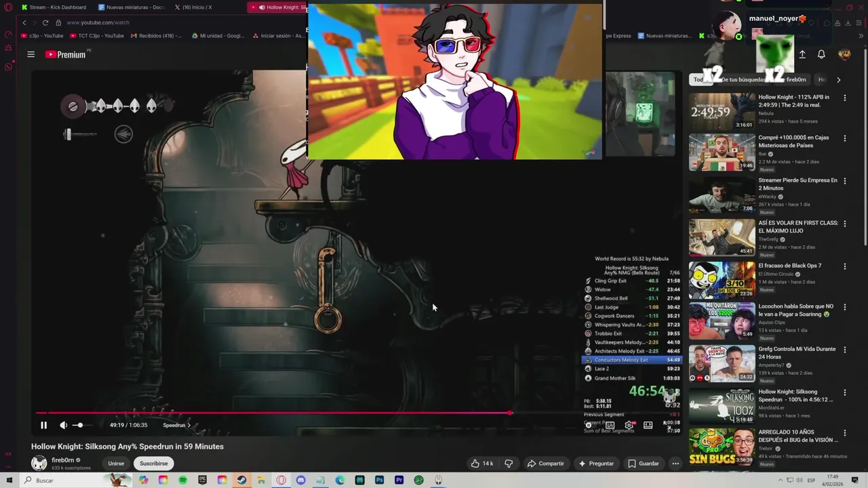Open the YouTube create upload icon
The image size is (868, 488).
coord(802,54)
